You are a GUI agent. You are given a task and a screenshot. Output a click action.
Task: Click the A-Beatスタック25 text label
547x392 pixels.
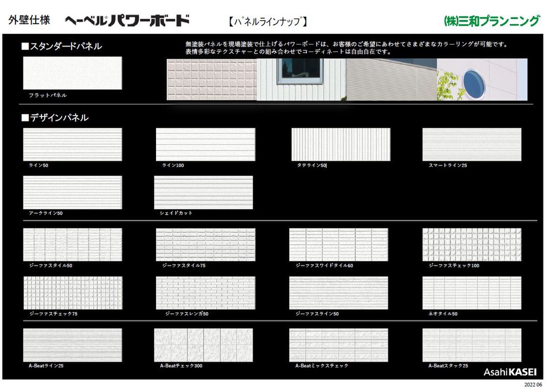tap(448, 366)
